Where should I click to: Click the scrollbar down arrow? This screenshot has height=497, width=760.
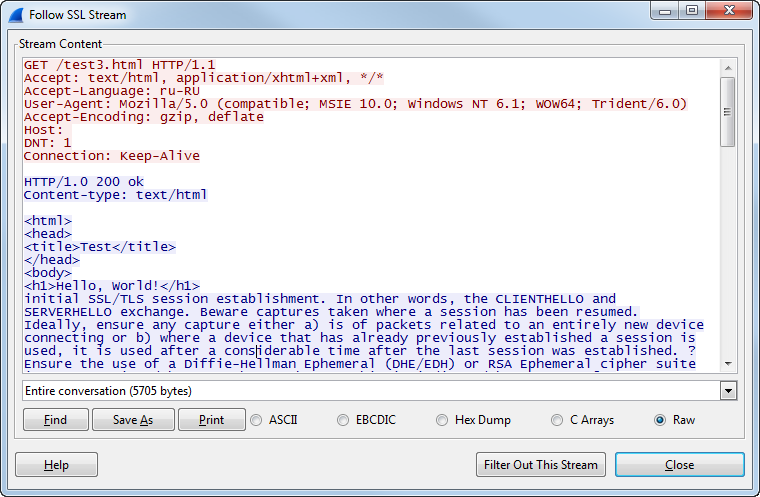[x=728, y=364]
